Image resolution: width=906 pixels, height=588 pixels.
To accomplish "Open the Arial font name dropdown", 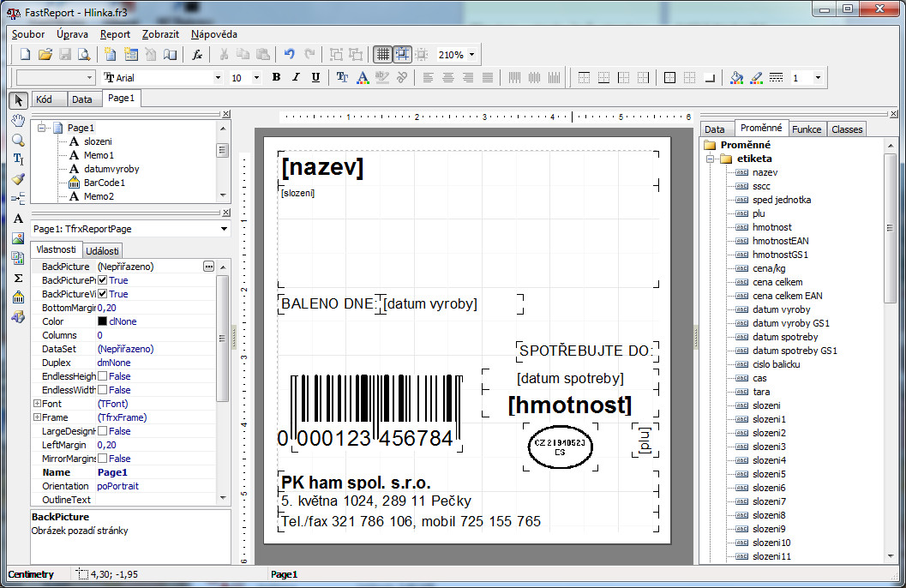I will tap(218, 77).
